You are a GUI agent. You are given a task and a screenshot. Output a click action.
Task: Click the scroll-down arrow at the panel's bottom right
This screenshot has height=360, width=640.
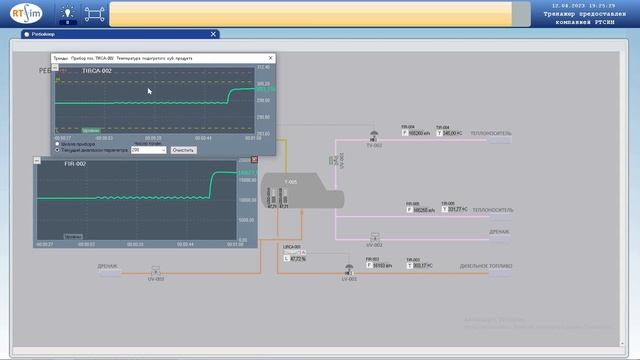click(622, 343)
